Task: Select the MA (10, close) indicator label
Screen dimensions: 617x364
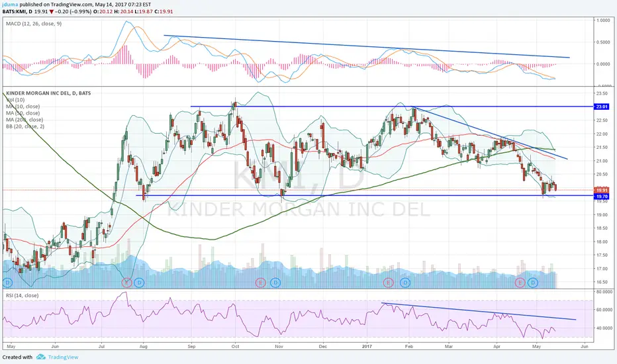Action: pos(23,107)
